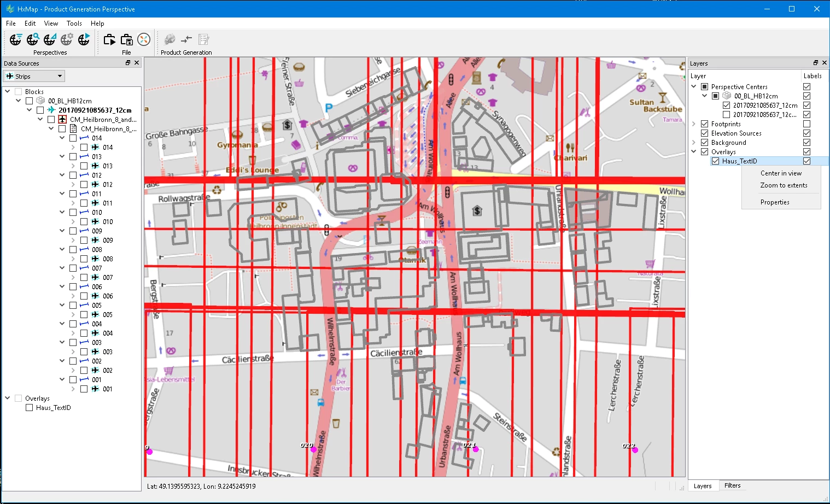Toggle the Background layer visibility checkbox

(x=704, y=143)
